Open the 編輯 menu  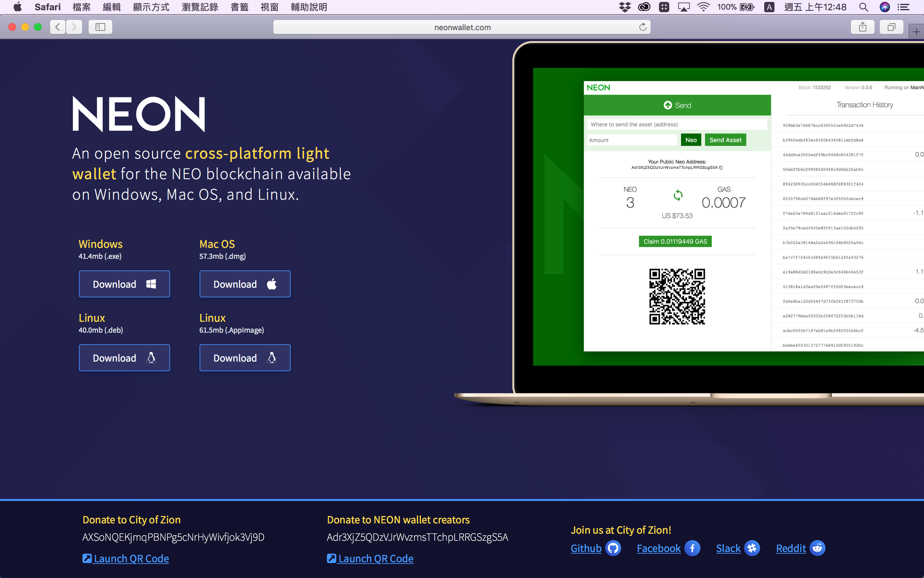tap(112, 7)
